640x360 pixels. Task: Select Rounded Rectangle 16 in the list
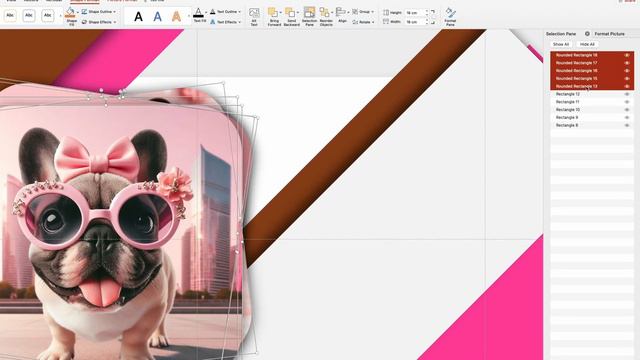coord(592,71)
